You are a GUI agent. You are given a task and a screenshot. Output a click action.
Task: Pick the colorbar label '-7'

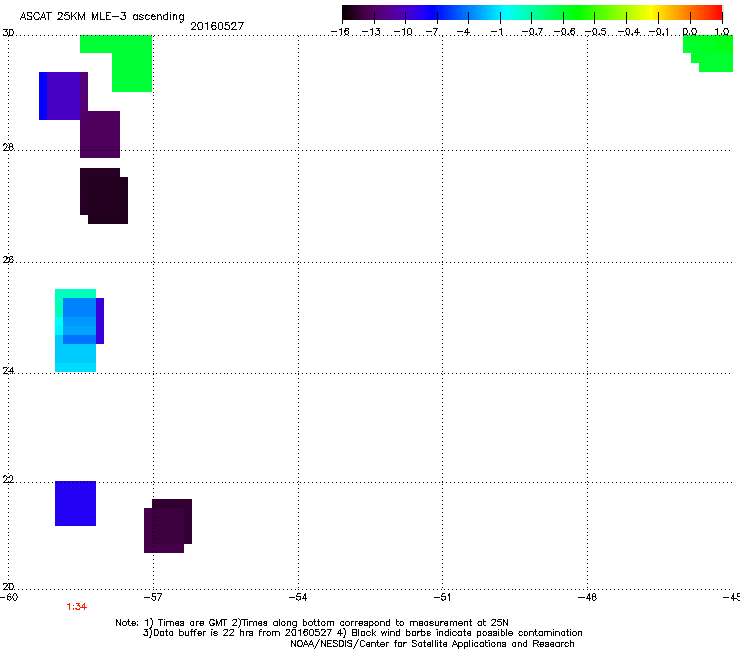(432, 32)
